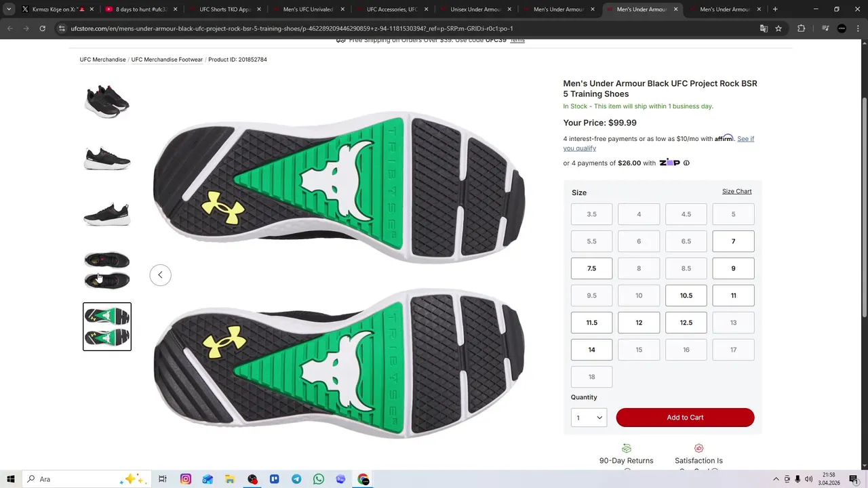Viewport: 868px width, 488px height.
Task: Open a new browser tab
Action: (775, 9)
